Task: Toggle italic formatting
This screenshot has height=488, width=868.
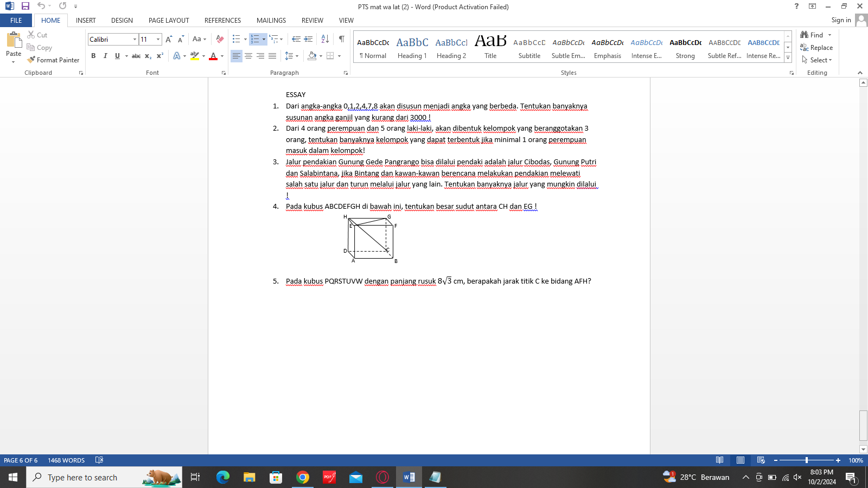Action: tap(105, 56)
